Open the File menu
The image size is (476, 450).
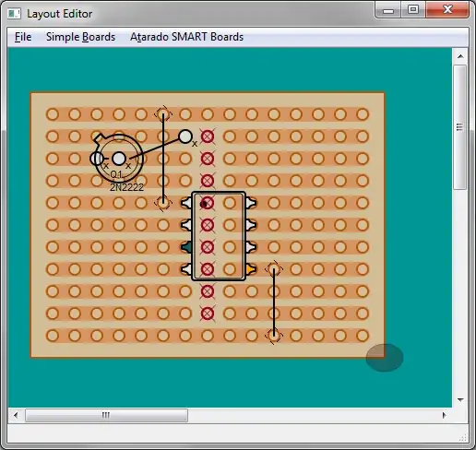point(23,37)
